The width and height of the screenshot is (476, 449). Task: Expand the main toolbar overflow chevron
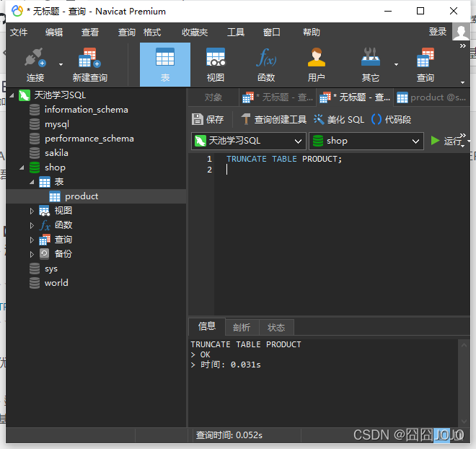pyautogui.click(x=462, y=46)
